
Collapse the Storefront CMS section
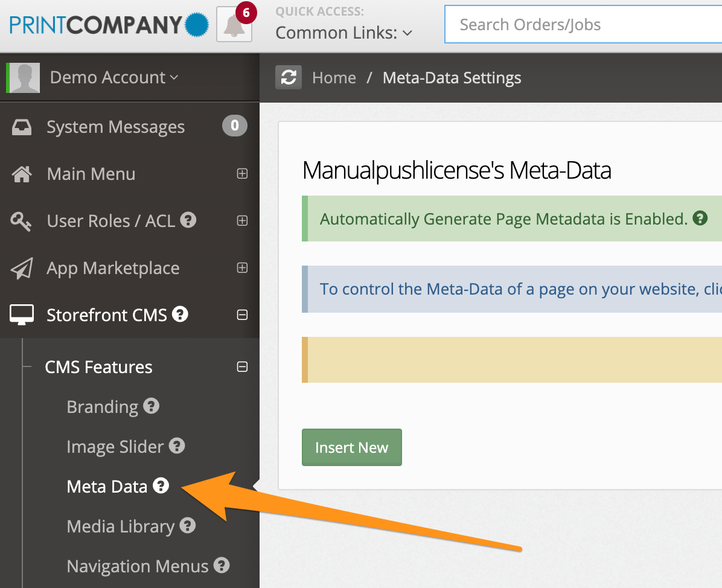242,315
